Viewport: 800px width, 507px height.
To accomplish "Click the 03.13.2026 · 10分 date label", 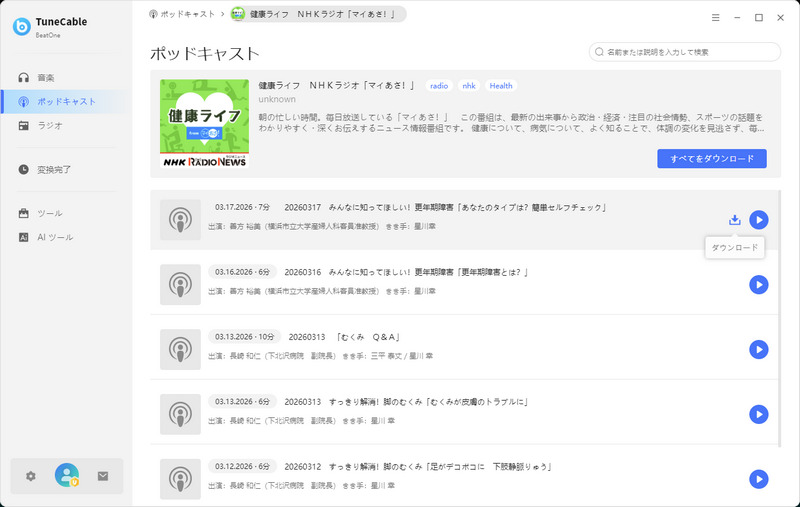I will coord(244,337).
